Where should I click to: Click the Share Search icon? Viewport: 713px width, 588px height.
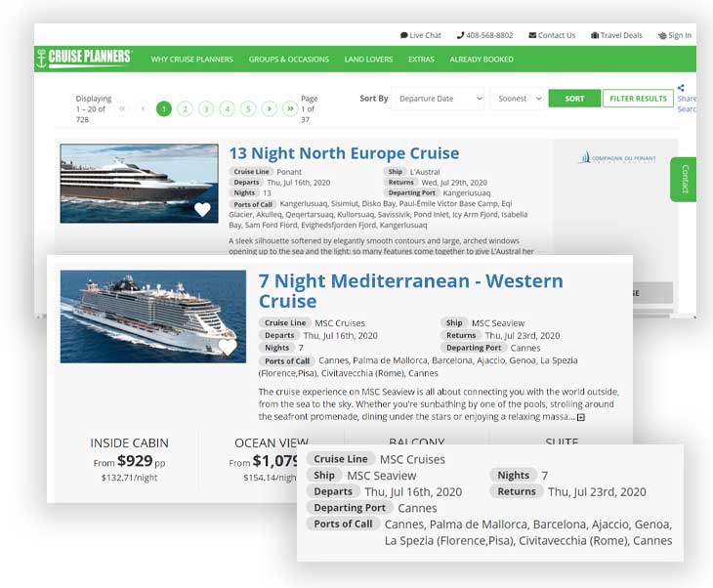(681, 88)
